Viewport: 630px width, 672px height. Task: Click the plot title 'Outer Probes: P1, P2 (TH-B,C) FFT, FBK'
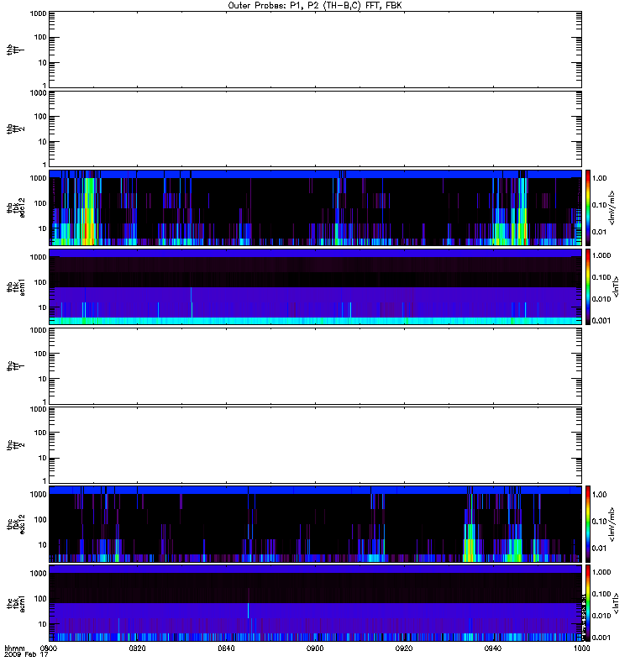tap(315, 6)
